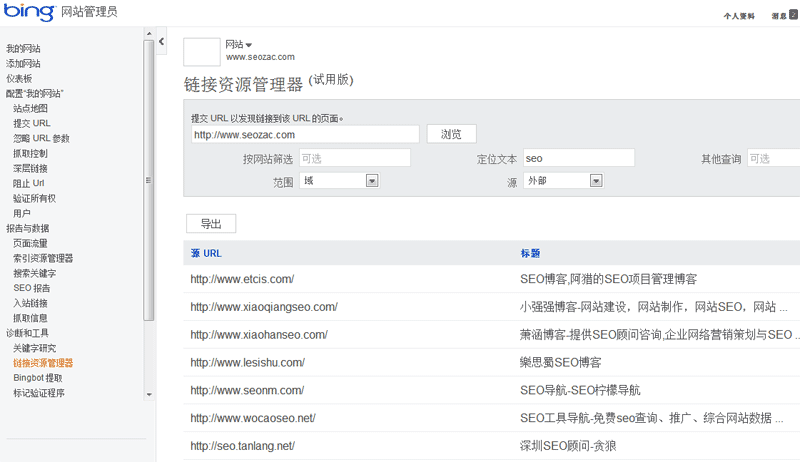Screen dimensions: 800x462
Task: Click the sidebar vertical scrollbar
Action: 149,180
